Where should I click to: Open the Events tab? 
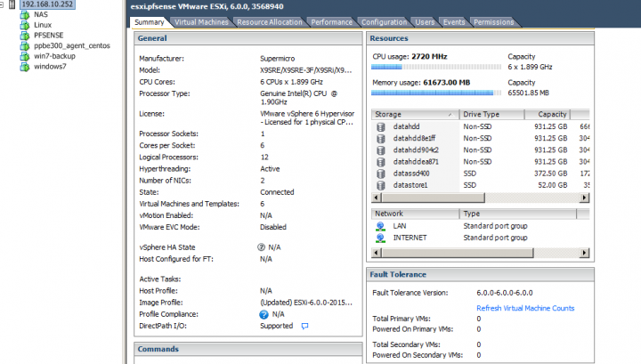pyautogui.click(x=454, y=22)
